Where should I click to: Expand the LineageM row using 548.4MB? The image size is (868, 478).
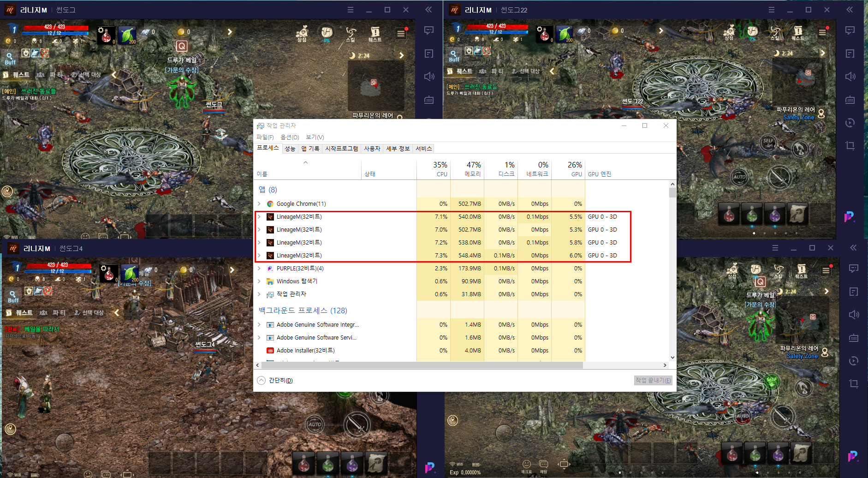(x=259, y=255)
